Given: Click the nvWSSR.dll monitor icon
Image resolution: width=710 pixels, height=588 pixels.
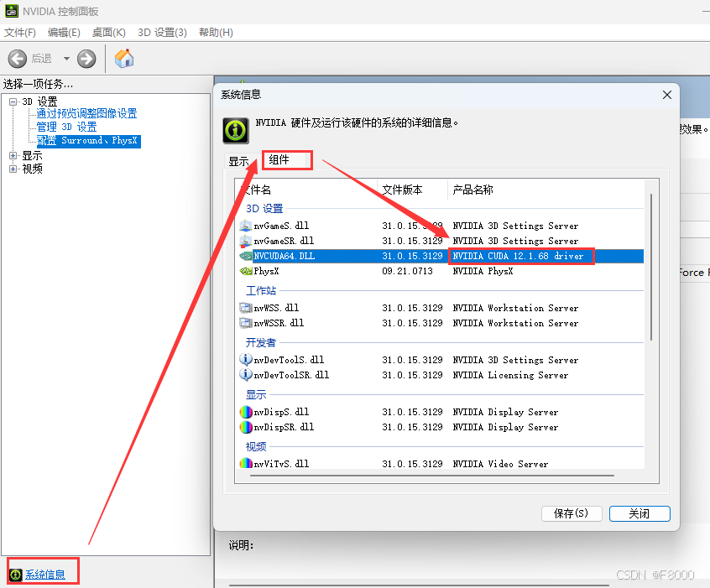Looking at the screenshot, I should [x=245, y=323].
